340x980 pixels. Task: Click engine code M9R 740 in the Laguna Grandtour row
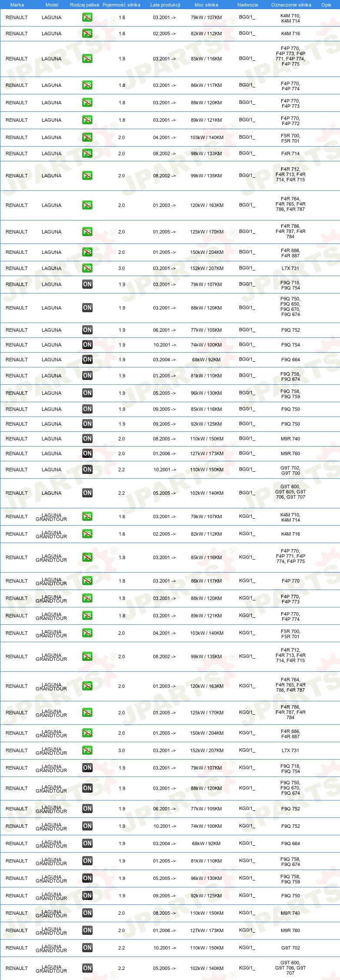[x=290, y=913]
